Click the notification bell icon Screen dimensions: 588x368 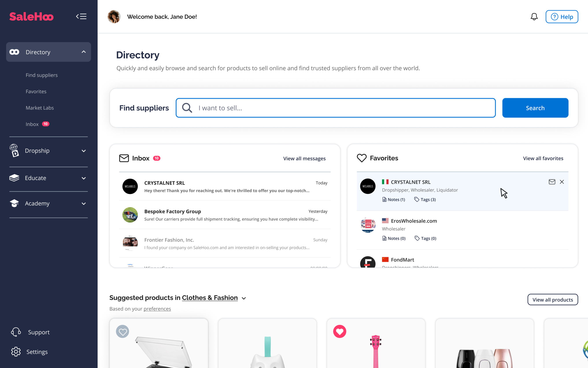[x=534, y=17]
